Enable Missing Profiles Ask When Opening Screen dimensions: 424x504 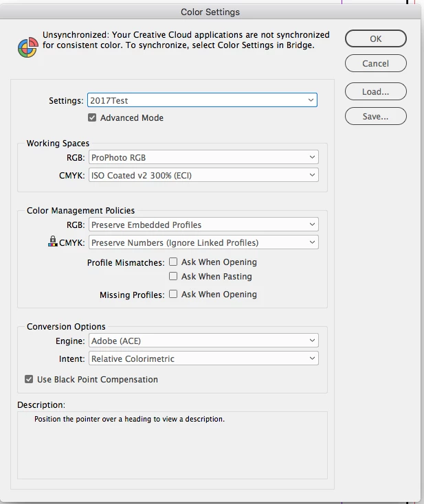coord(173,294)
